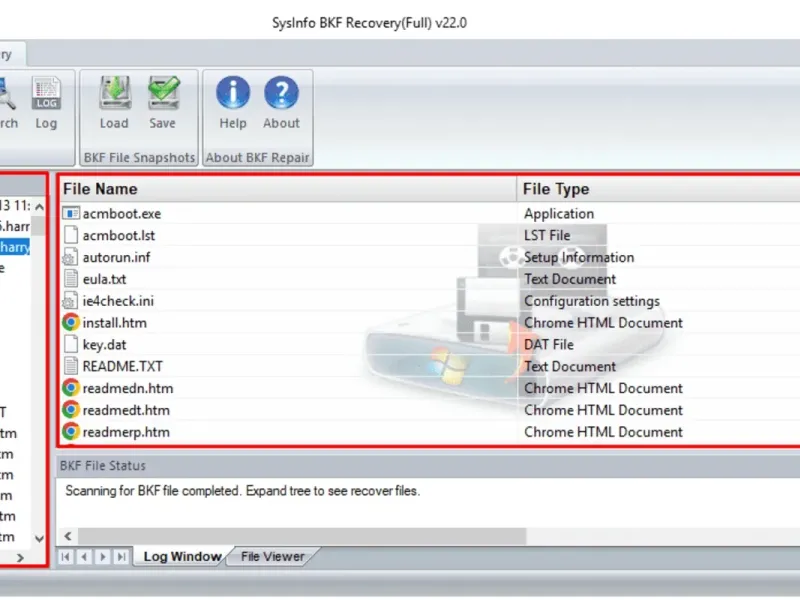Select the install.htm file name
The image size is (800, 600).
114,323
